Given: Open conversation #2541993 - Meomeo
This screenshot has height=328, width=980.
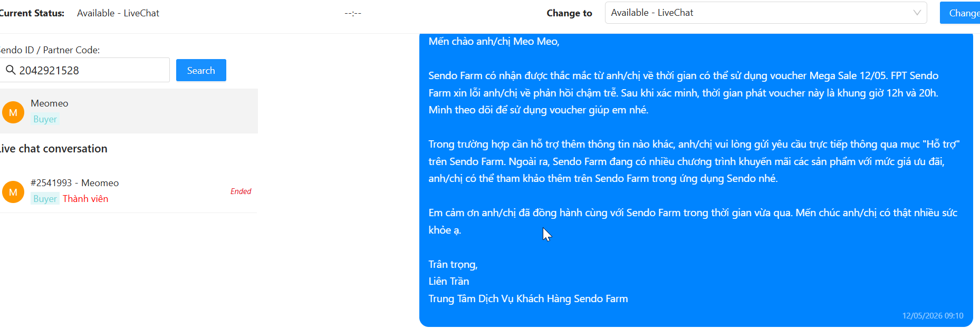Looking at the screenshot, I should [x=129, y=191].
